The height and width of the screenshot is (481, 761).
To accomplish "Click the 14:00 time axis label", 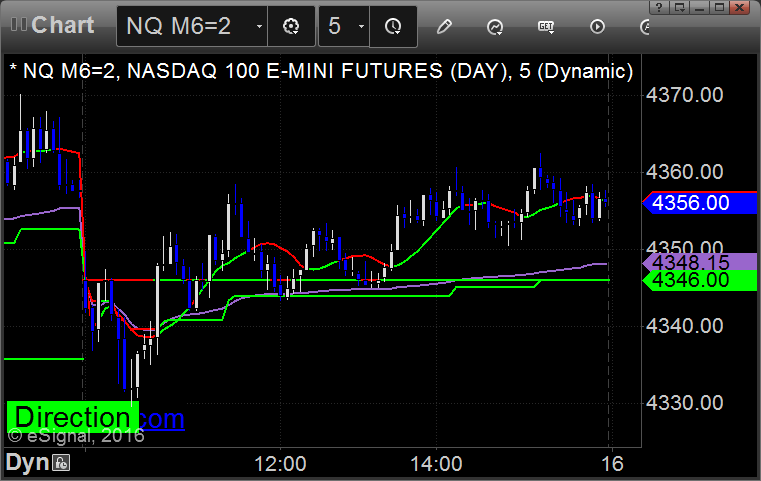I will (436, 464).
